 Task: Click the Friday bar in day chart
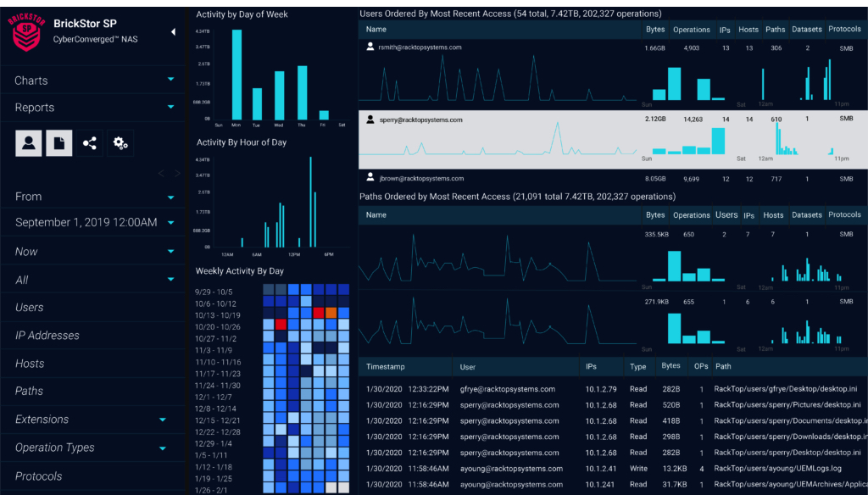coord(324,115)
